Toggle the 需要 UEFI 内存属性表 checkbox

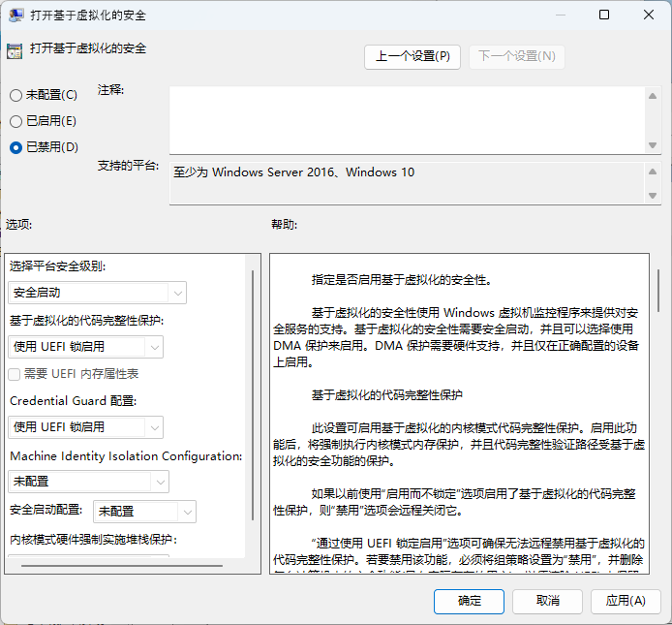pos(15,374)
